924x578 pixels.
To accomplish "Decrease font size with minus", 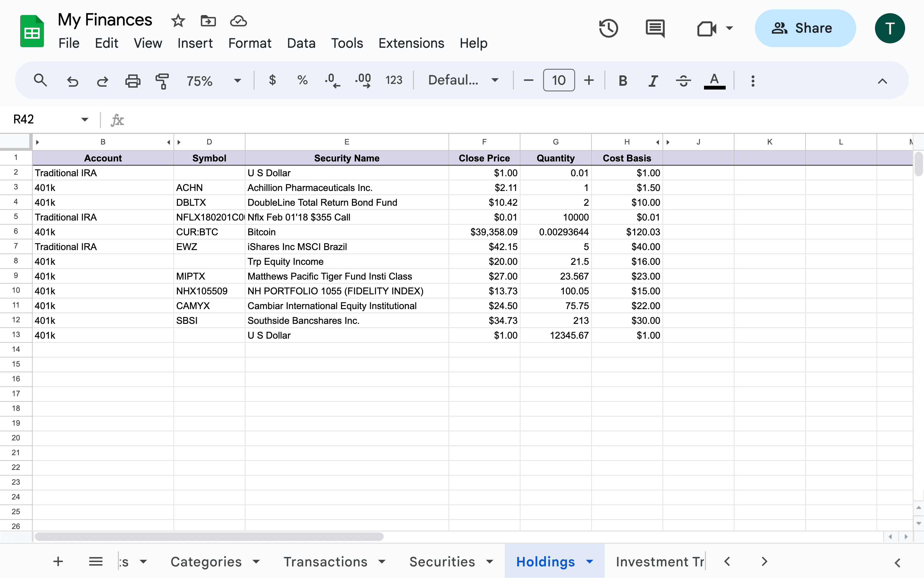I will pos(528,80).
